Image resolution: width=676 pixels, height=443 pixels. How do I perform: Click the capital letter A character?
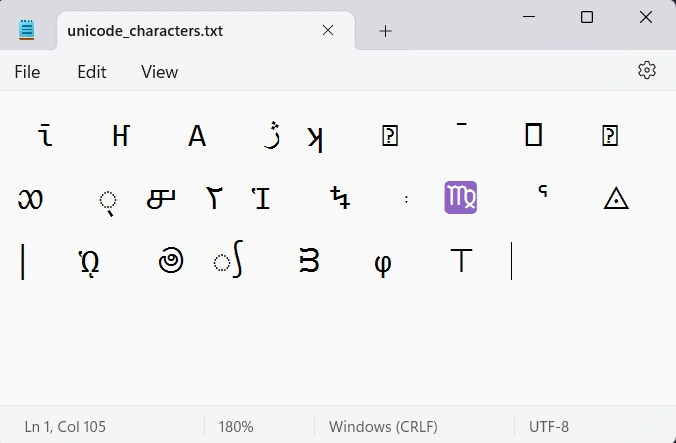pyautogui.click(x=197, y=136)
